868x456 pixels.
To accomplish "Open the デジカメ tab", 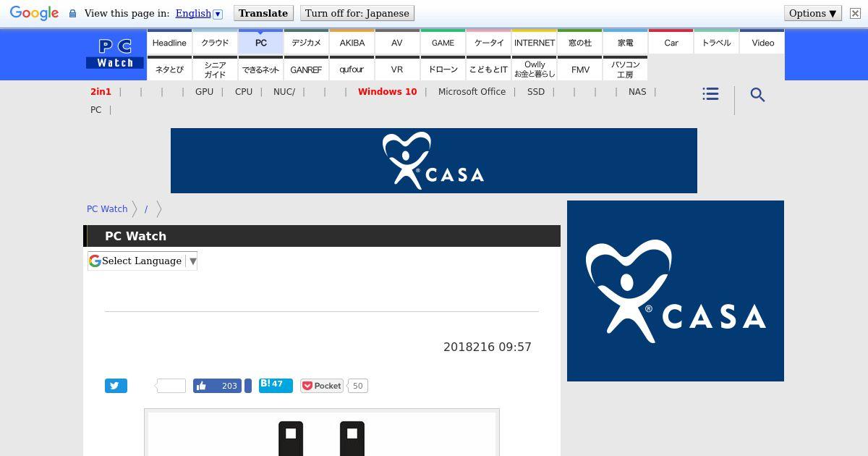I will tap(306, 43).
